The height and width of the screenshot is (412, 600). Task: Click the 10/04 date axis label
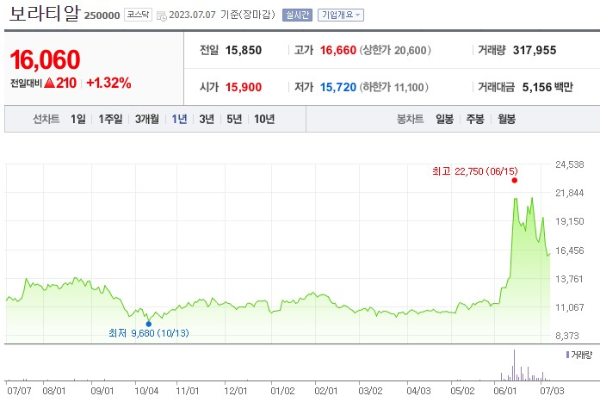(147, 391)
